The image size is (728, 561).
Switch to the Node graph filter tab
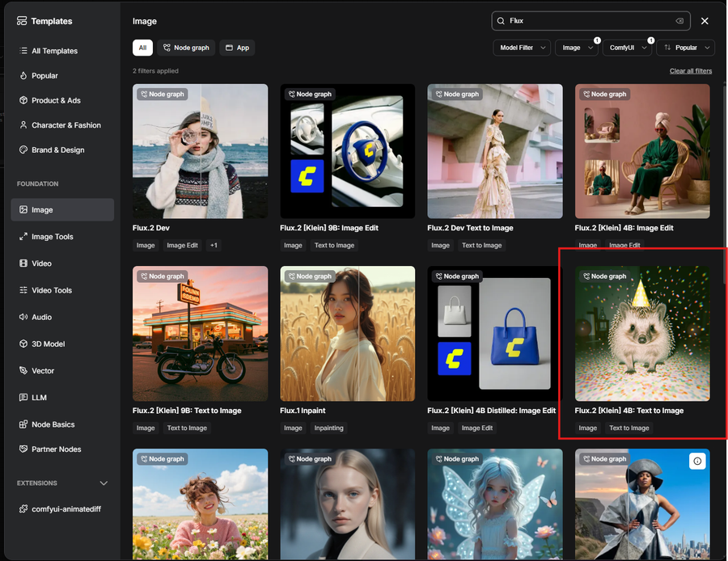(x=186, y=48)
